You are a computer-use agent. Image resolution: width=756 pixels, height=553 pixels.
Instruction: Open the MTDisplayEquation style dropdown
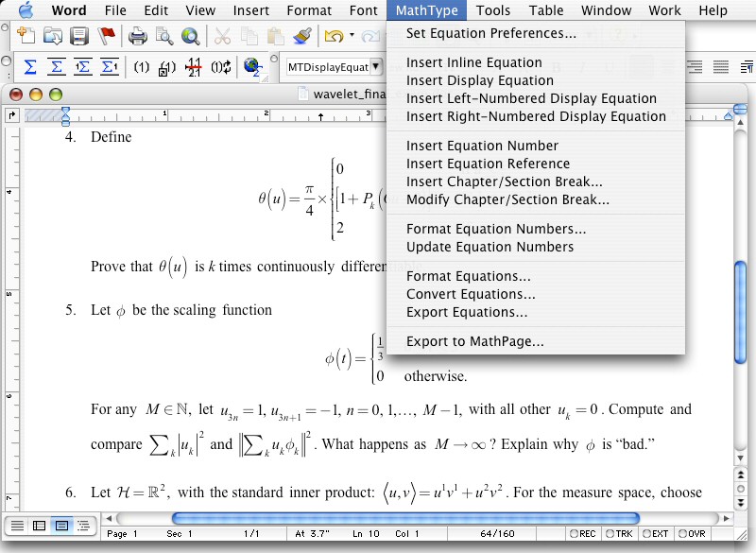click(x=375, y=67)
